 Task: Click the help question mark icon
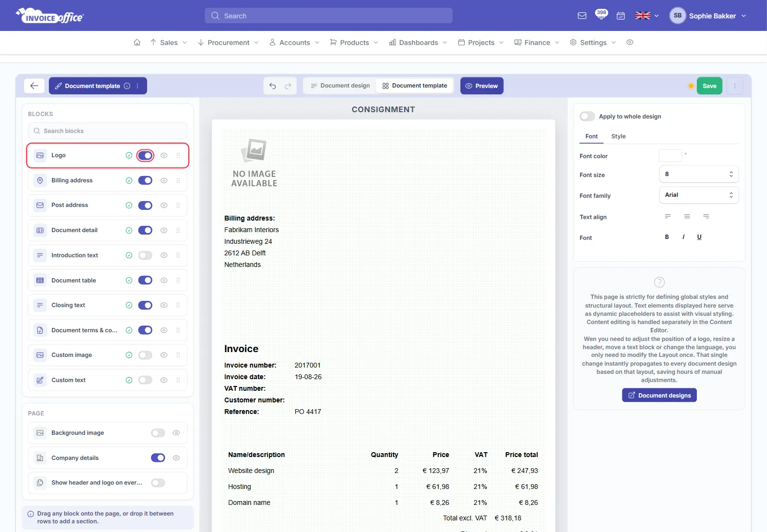pyautogui.click(x=659, y=282)
